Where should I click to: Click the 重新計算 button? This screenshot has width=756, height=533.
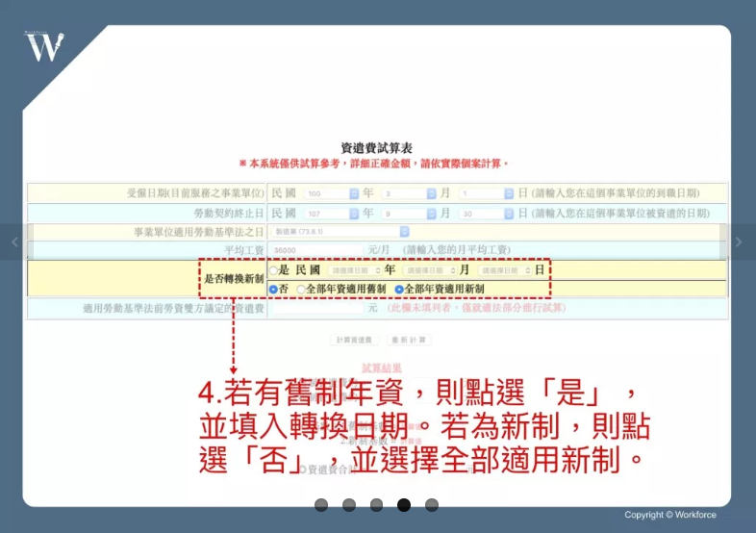click(x=409, y=340)
